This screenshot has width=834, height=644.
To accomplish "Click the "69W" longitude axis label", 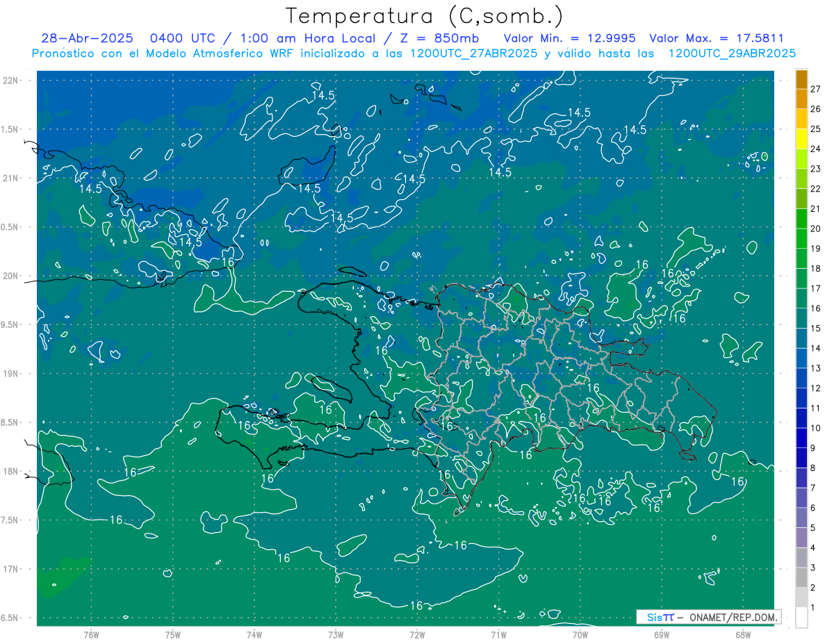I will tap(662, 635).
